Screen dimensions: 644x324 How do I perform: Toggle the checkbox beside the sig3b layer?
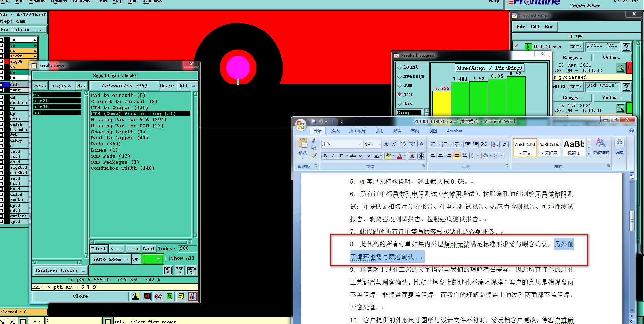click(2, 61)
